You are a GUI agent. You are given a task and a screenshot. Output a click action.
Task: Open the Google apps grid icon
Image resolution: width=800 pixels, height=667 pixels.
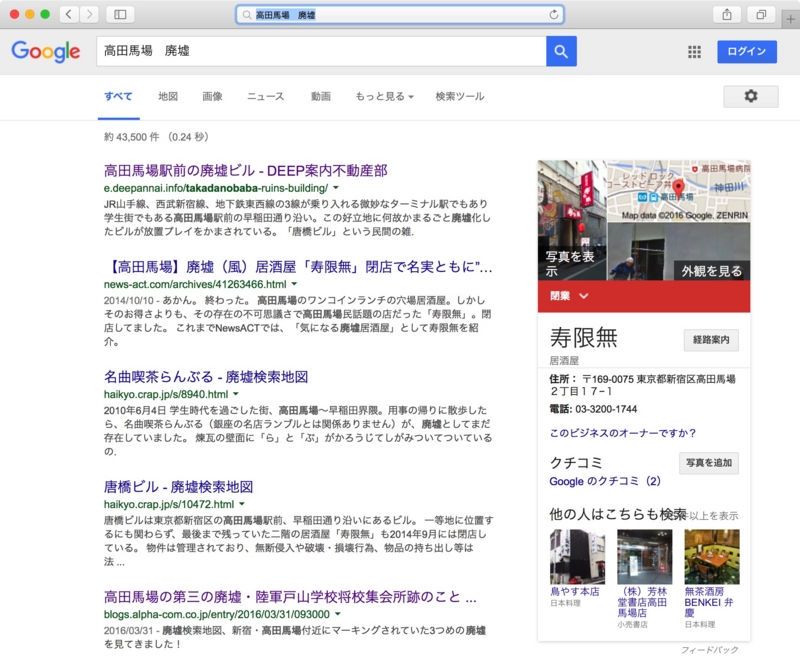[x=694, y=52]
